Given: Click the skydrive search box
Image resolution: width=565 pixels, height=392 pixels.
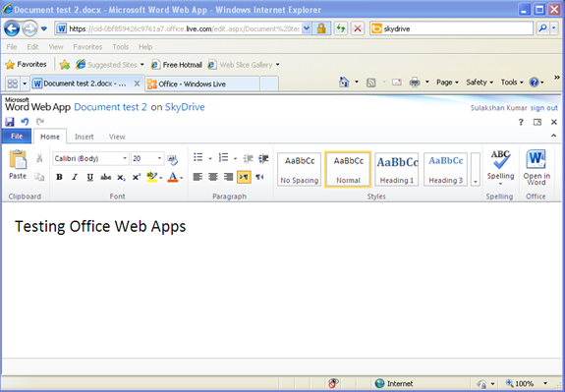Looking at the screenshot, I should pyautogui.click(x=451, y=28).
